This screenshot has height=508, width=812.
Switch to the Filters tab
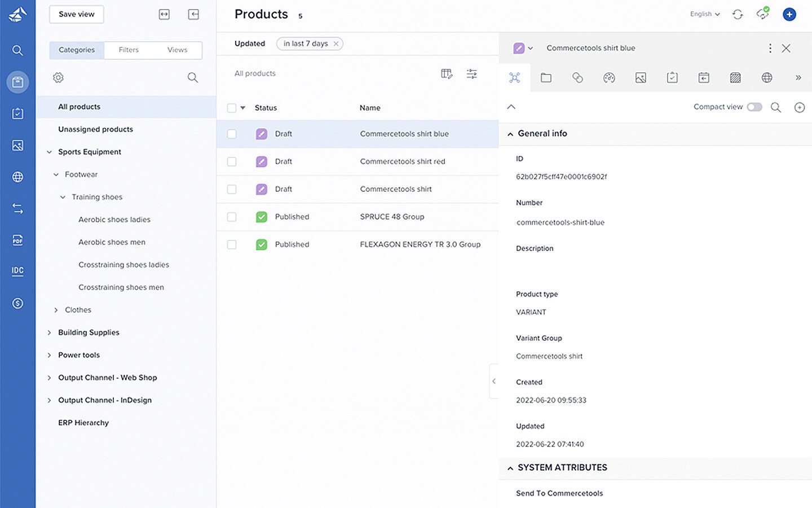pos(129,50)
